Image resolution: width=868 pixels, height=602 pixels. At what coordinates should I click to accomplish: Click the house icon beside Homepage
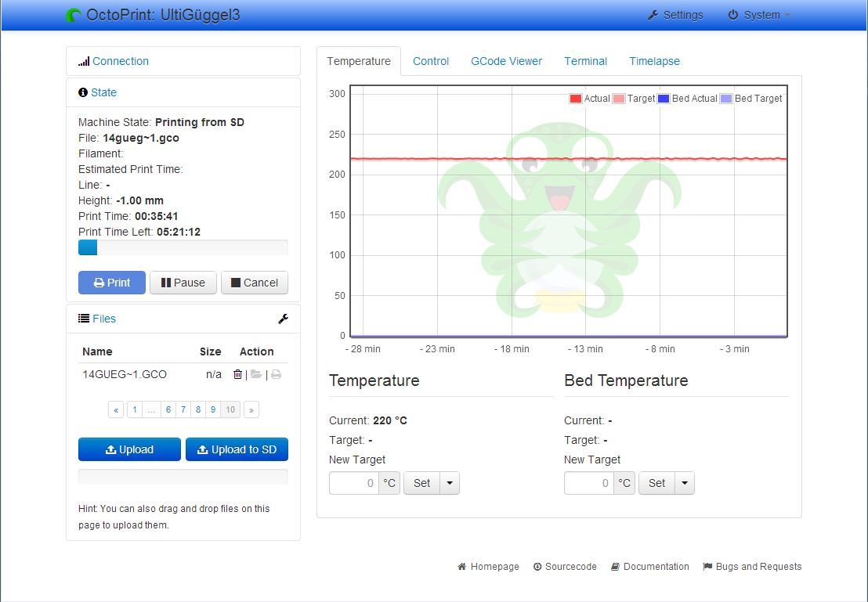pyautogui.click(x=461, y=567)
